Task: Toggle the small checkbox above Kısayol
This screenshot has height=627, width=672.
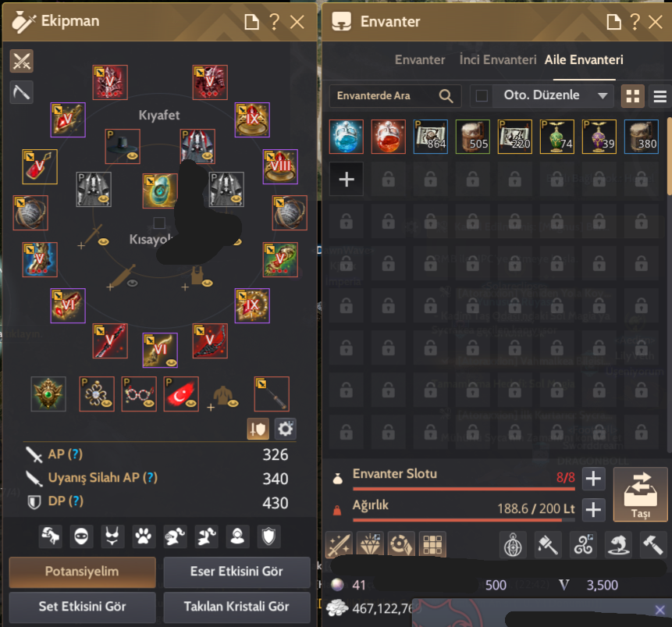Action: pos(159,223)
